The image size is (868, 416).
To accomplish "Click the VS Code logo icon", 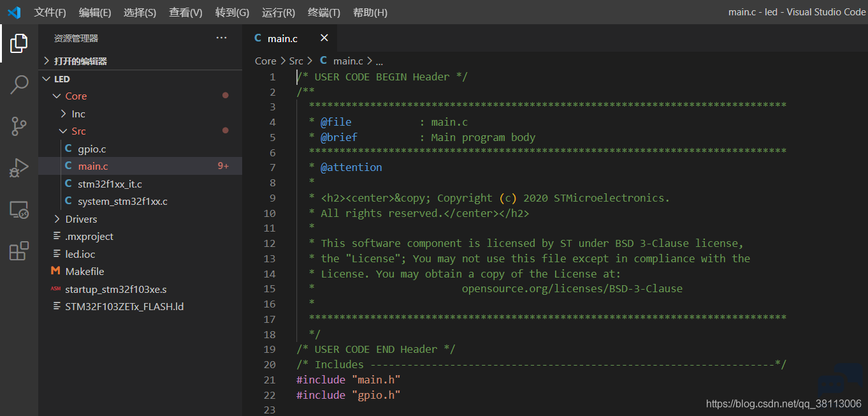I will coord(14,12).
